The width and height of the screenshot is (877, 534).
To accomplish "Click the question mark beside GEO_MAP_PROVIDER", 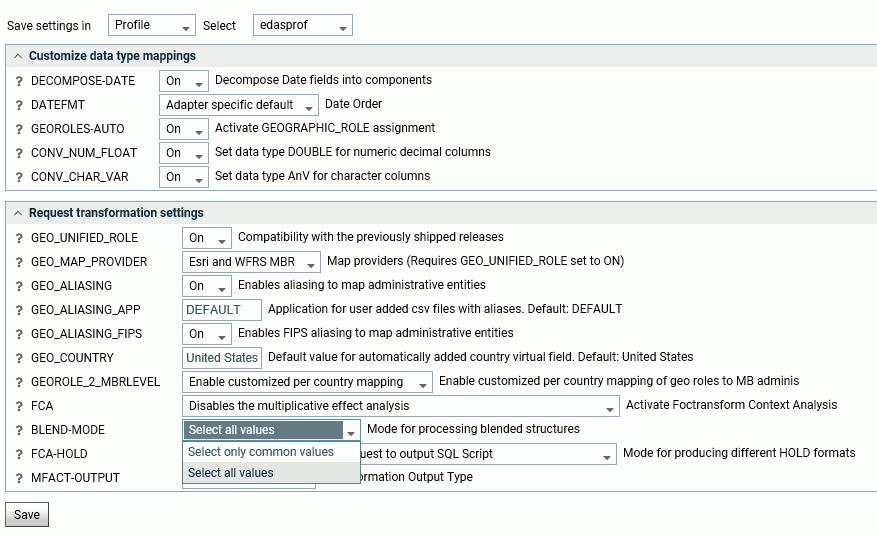I will (x=19, y=262).
